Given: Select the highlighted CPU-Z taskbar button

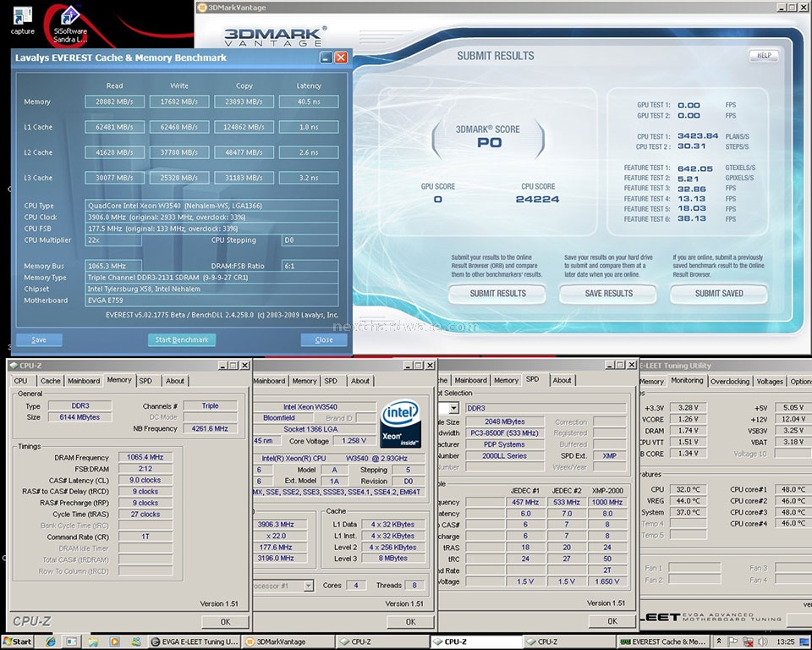Looking at the screenshot, I should coord(475,642).
